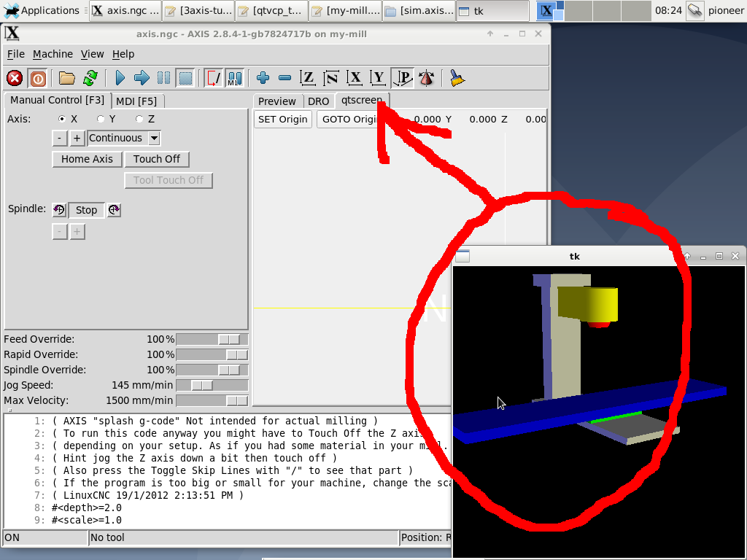Open the DRO tab
The width and height of the screenshot is (747, 560).
(x=318, y=101)
